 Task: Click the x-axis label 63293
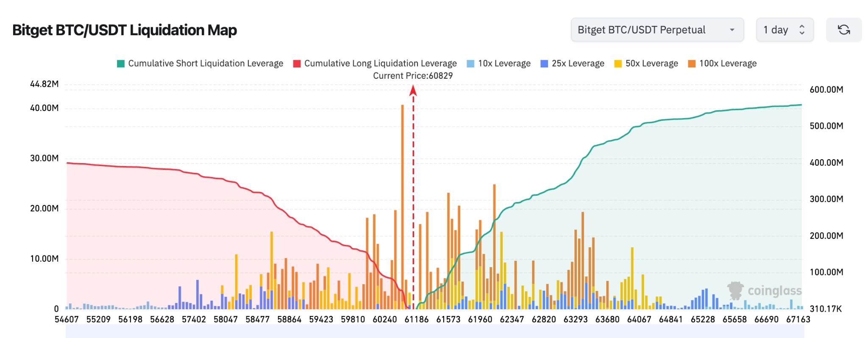pos(576,319)
